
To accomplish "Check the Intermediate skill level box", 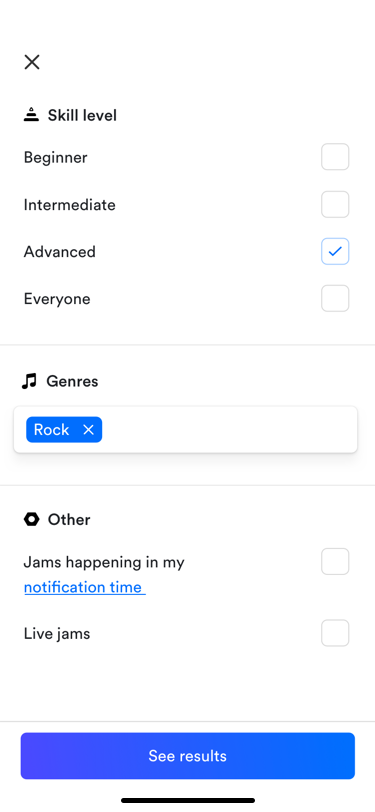I will coord(335,204).
